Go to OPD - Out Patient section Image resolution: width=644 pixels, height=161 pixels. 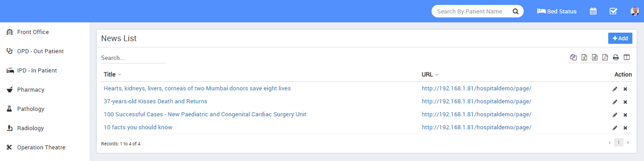[x=40, y=51]
